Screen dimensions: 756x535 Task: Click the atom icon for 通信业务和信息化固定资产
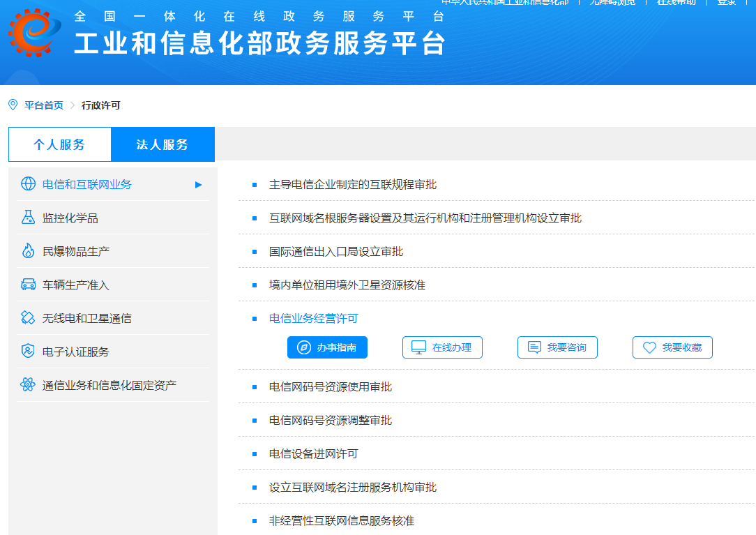tap(28, 384)
